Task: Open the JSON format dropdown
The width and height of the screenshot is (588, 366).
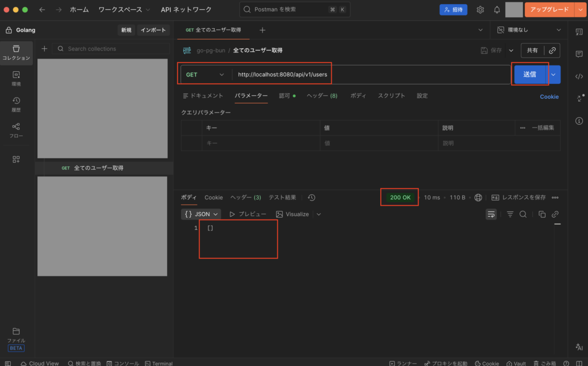Action: pos(201,214)
